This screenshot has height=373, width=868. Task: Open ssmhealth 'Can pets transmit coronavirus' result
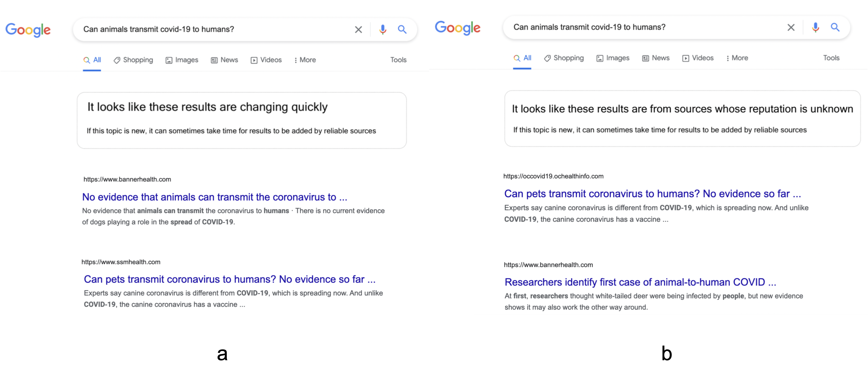pyautogui.click(x=229, y=279)
